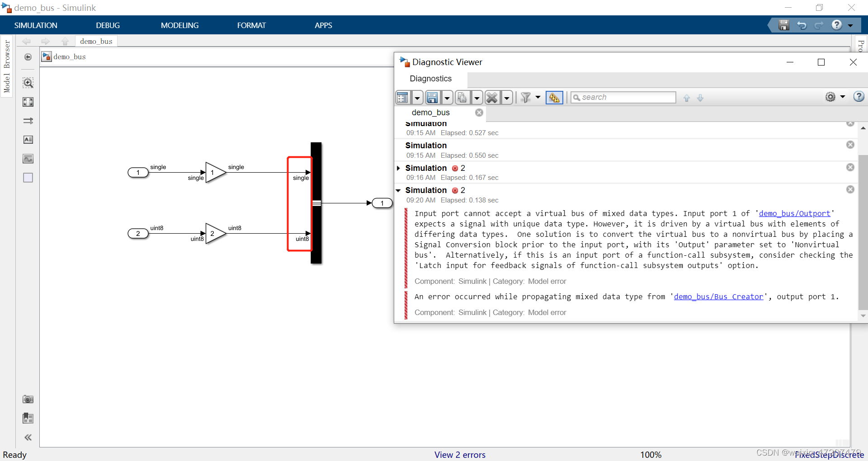Viewport: 868px width, 461px height.
Task: Select the Zoom tool in the Simulink palette
Action: (x=28, y=83)
